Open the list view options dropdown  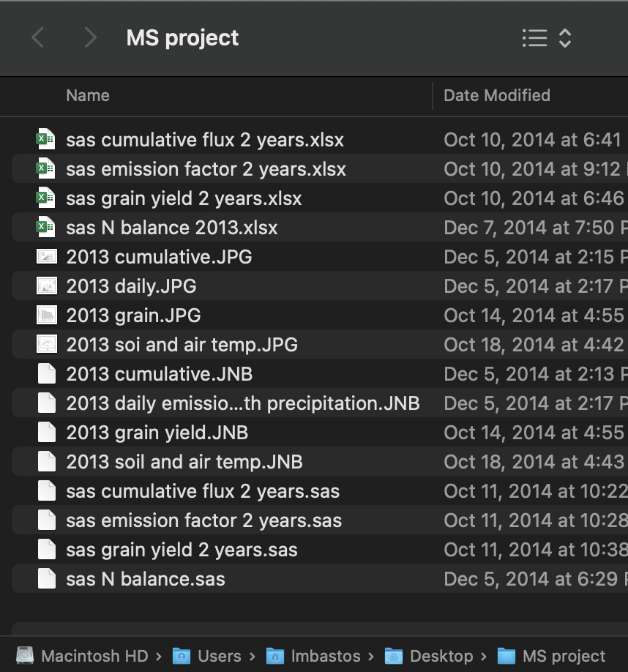[546, 38]
